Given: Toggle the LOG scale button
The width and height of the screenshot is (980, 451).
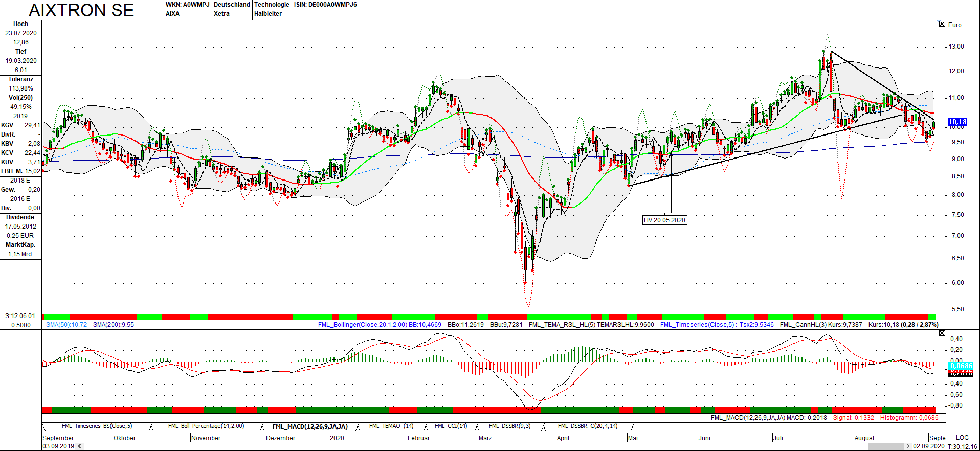Looking at the screenshot, I should pyautogui.click(x=962, y=438).
